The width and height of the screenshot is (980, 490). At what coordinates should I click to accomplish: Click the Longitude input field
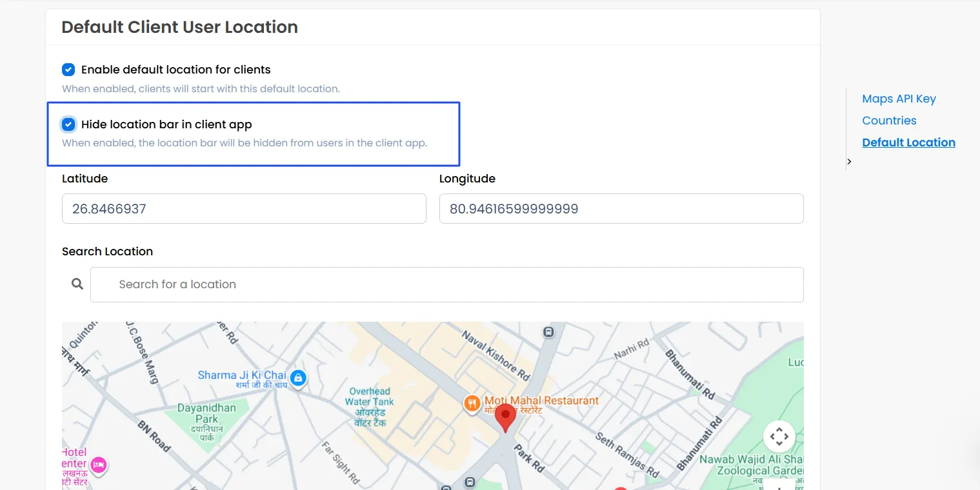621,209
